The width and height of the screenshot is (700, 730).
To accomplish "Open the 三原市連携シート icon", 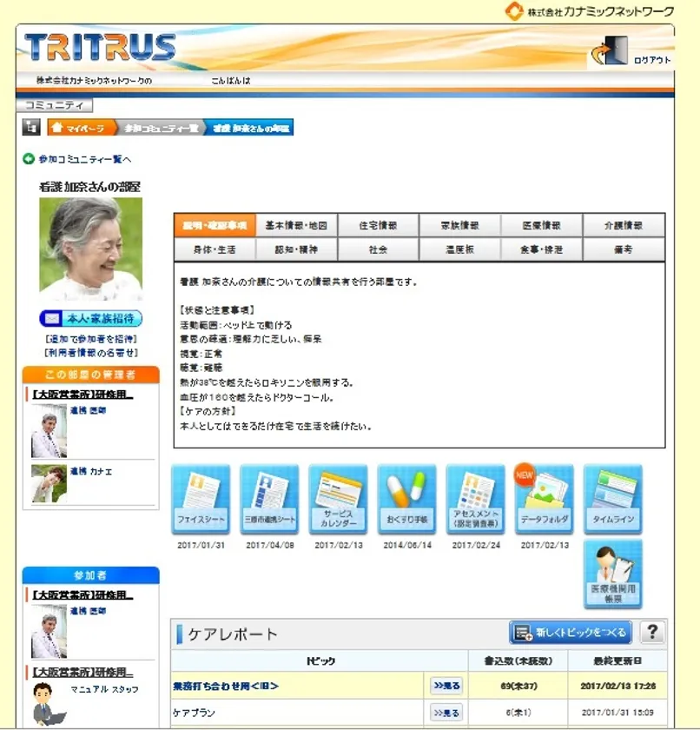I will tap(269, 499).
